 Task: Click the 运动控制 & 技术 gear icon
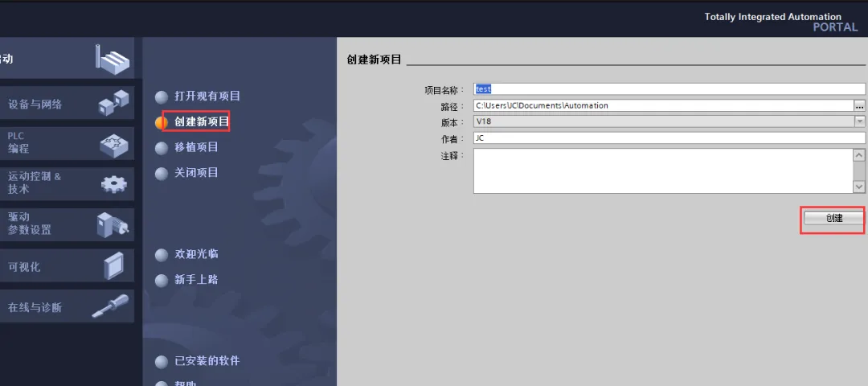tap(114, 183)
